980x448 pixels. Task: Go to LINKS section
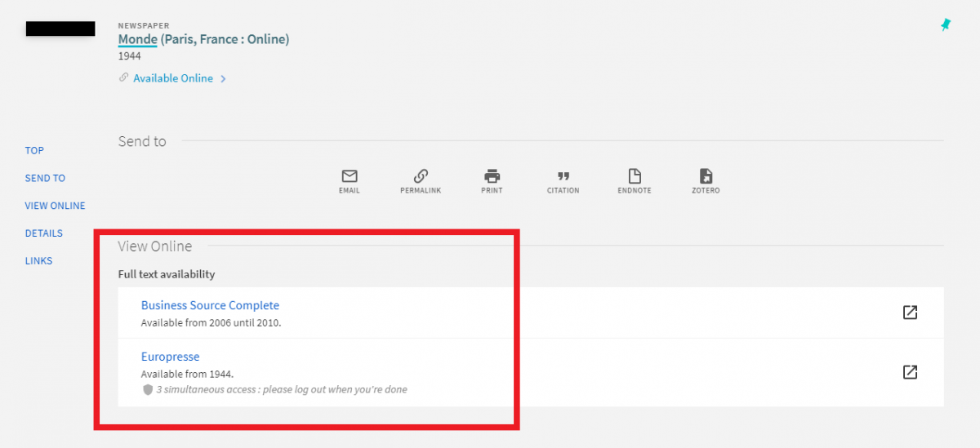[38, 261]
